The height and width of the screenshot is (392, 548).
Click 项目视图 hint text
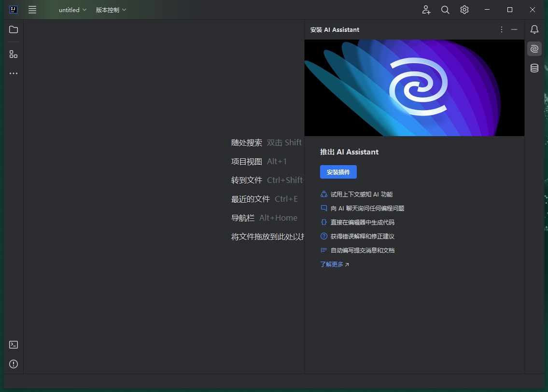pyautogui.click(x=246, y=161)
